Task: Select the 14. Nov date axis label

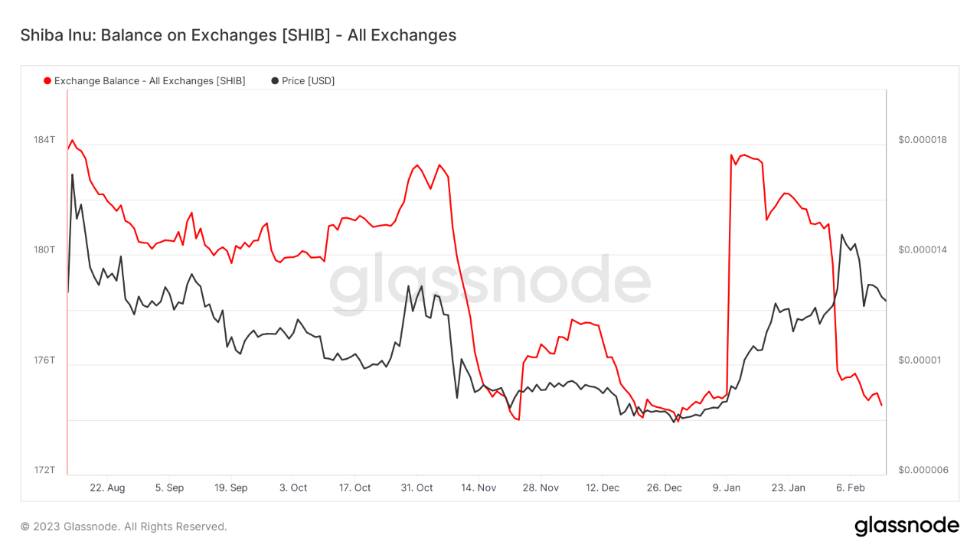Action: pos(479,487)
